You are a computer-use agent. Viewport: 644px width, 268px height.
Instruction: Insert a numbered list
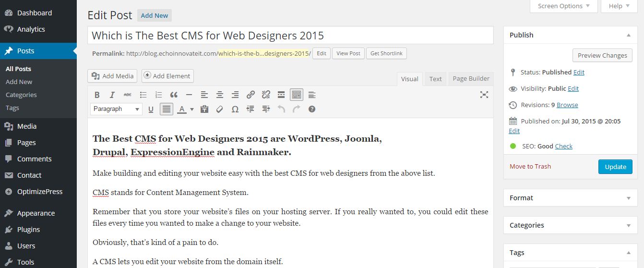point(158,95)
